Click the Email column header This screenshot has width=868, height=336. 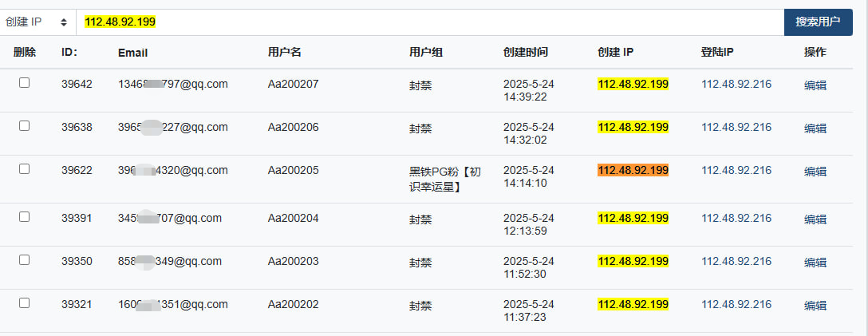133,53
